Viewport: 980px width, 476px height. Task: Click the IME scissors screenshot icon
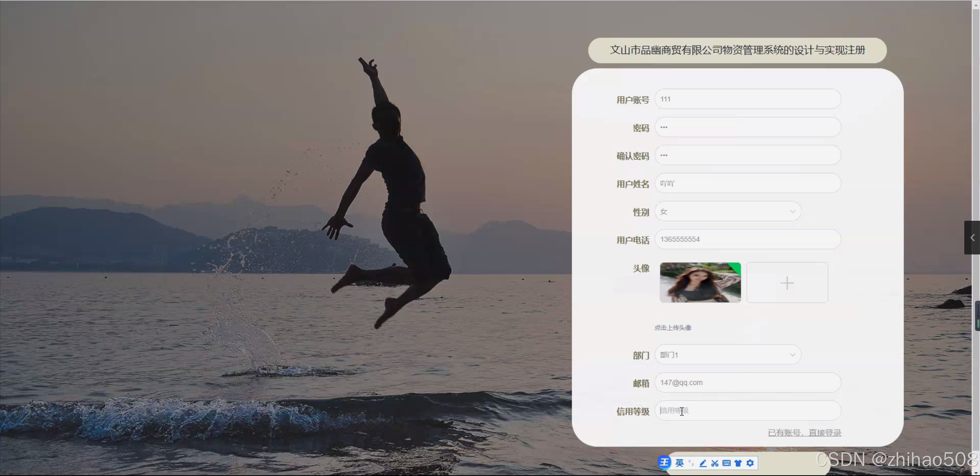point(715,463)
